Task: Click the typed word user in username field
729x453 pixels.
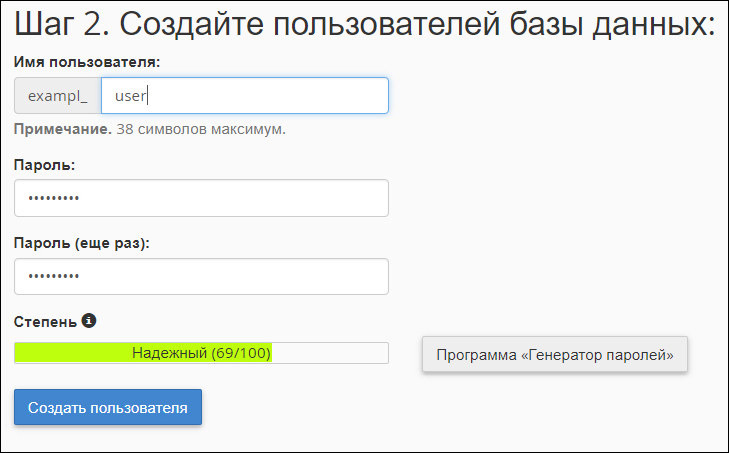Action: click(x=131, y=96)
